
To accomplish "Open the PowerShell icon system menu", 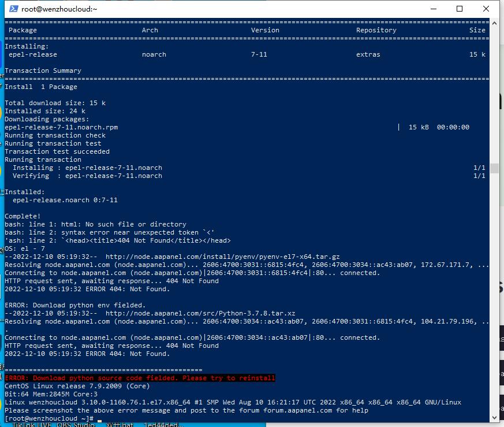I will click(x=13, y=9).
